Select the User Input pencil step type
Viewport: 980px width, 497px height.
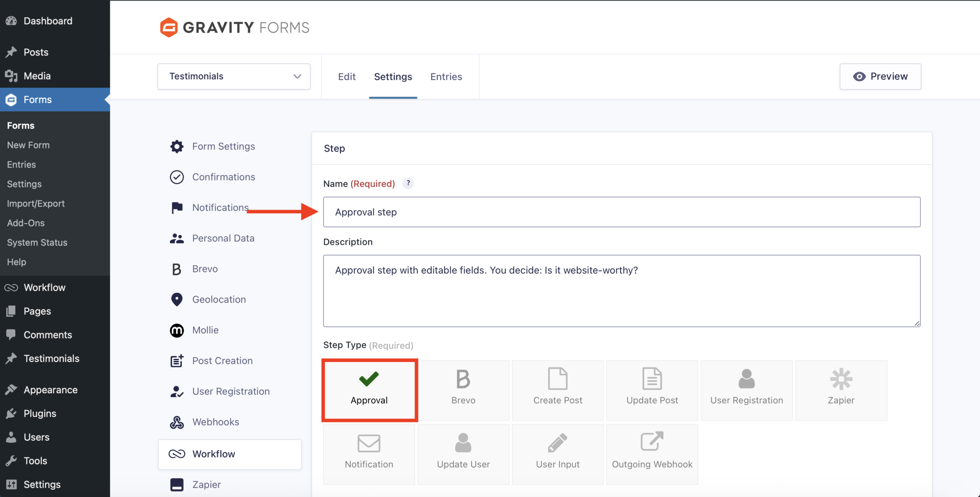pyautogui.click(x=557, y=454)
